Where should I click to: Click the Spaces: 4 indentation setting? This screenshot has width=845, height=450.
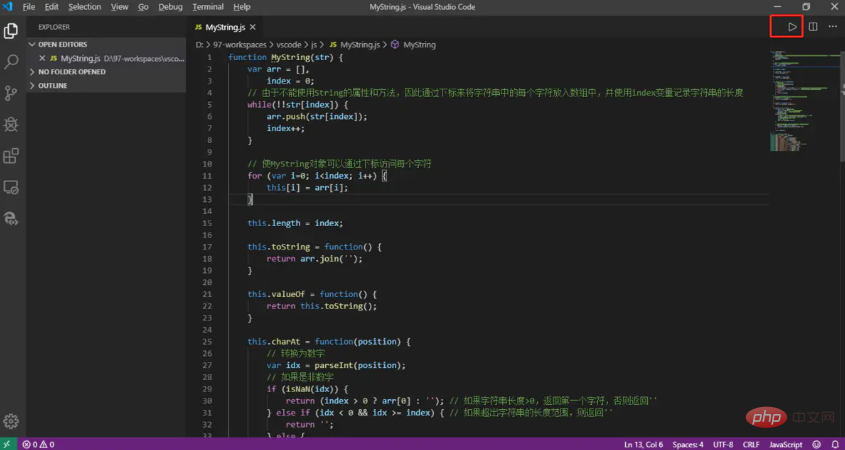point(688,444)
